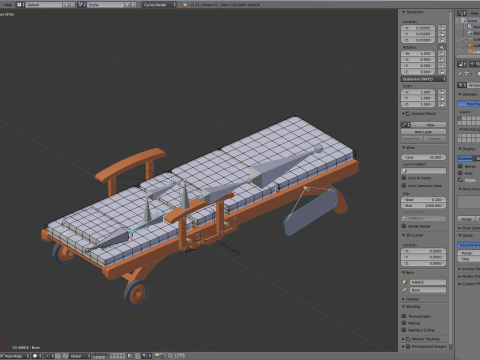Image resolution: width=480 pixels, height=360 pixels.
Task: Click the Assign bone group button
Action: tap(467, 219)
